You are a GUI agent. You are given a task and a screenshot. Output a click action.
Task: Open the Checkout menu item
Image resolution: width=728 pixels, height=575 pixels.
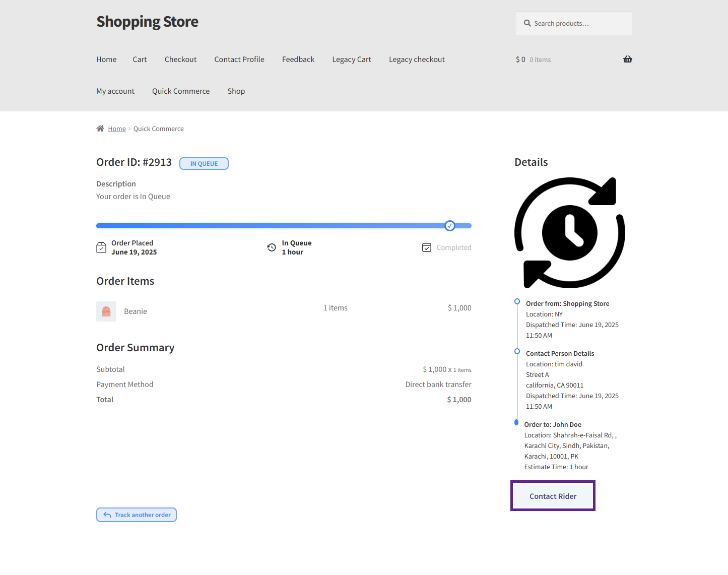coord(180,59)
